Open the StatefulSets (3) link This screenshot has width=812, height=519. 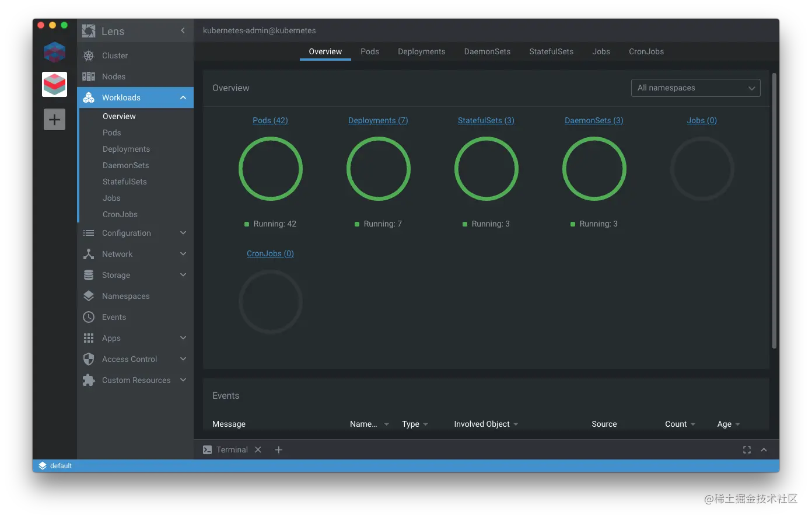[486, 120]
